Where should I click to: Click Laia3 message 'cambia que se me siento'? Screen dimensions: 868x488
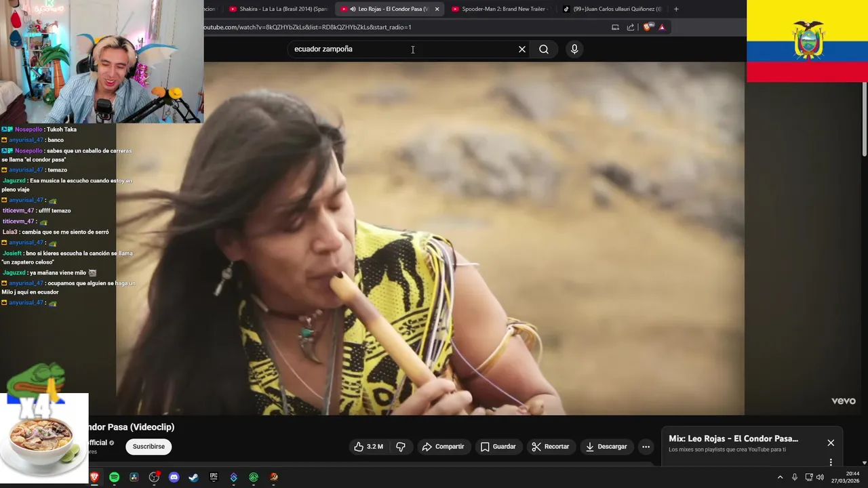click(65, 232)
